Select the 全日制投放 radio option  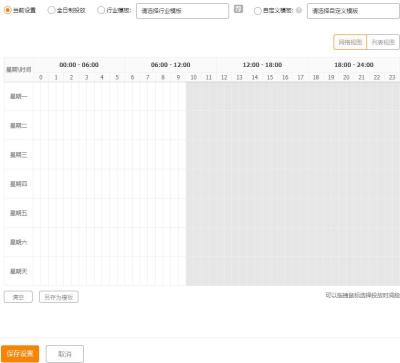pos(51,10)
